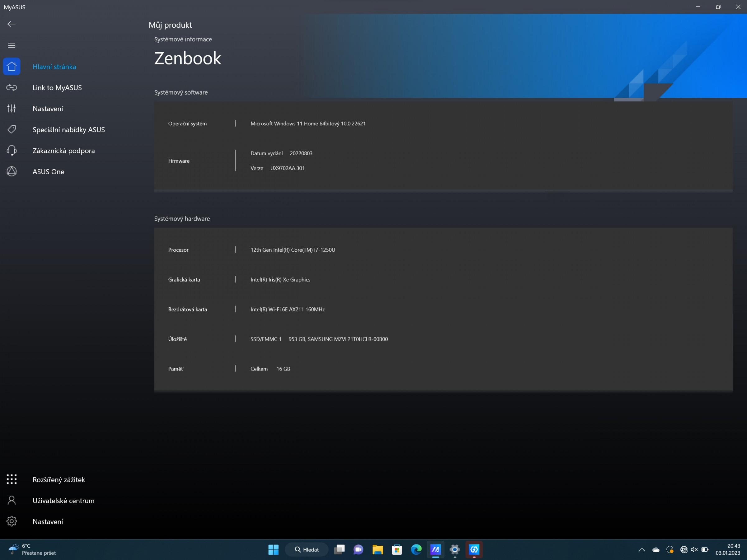Go back with the arrow icon
747x560 pixels.
pos(12,24)
